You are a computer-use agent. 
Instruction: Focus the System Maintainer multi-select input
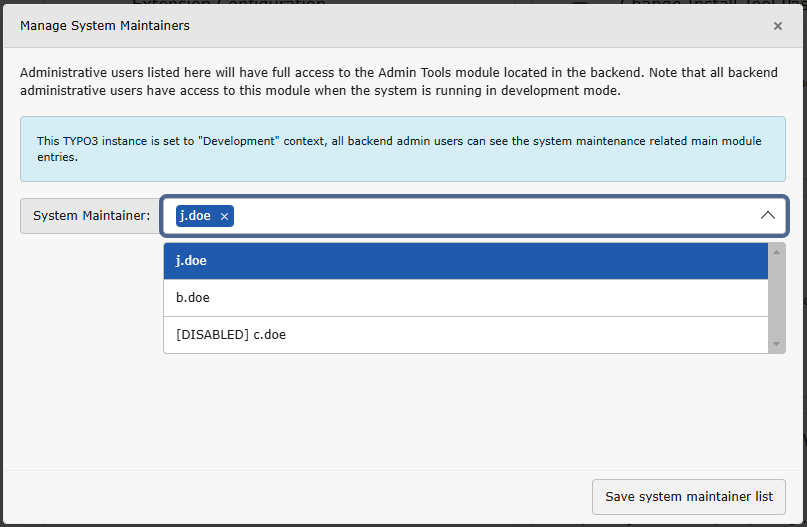click(x=473, y=216)
